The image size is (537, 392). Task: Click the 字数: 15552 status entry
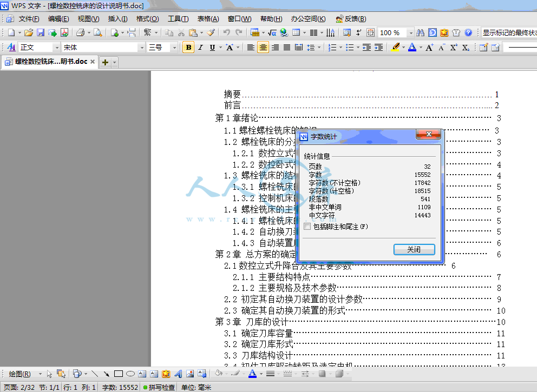pos(120,387)
